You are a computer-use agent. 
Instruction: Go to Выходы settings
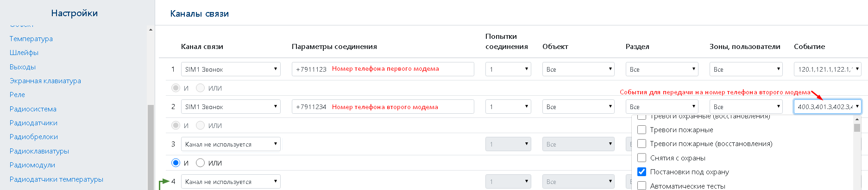tap(23, 67)
